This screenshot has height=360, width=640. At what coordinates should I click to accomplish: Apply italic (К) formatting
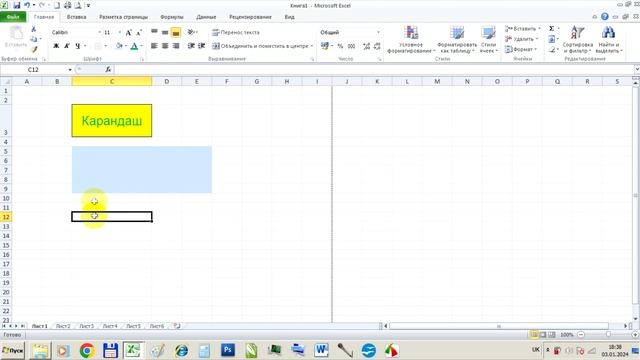tap(67, 46)
